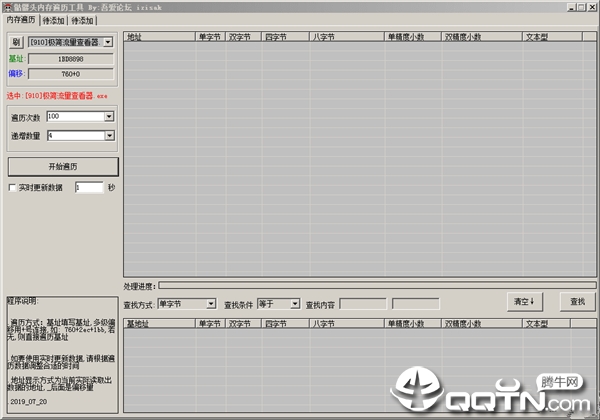The width and height of the screenshot is (600, 420).
Task: Click upper table 双精度小数 column header
Action: (x=482, y=37)
